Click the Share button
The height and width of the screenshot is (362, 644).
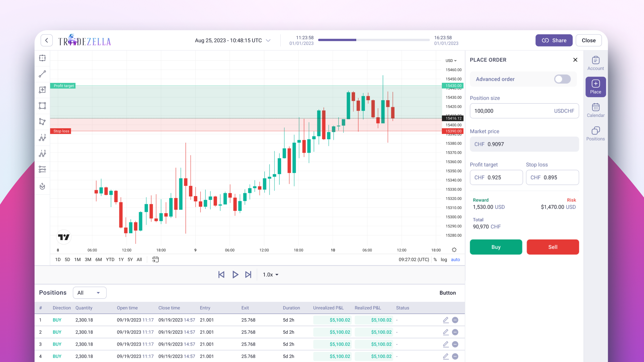554,41
